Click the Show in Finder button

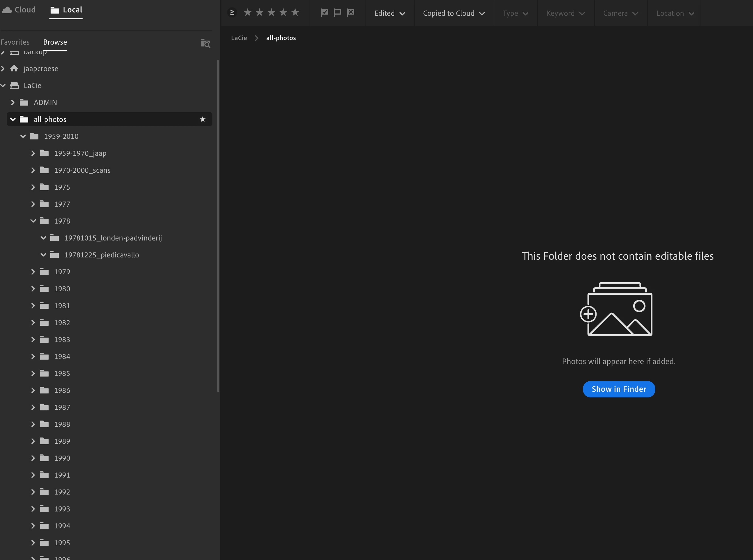pyautogui.click(x=619, y=389)
